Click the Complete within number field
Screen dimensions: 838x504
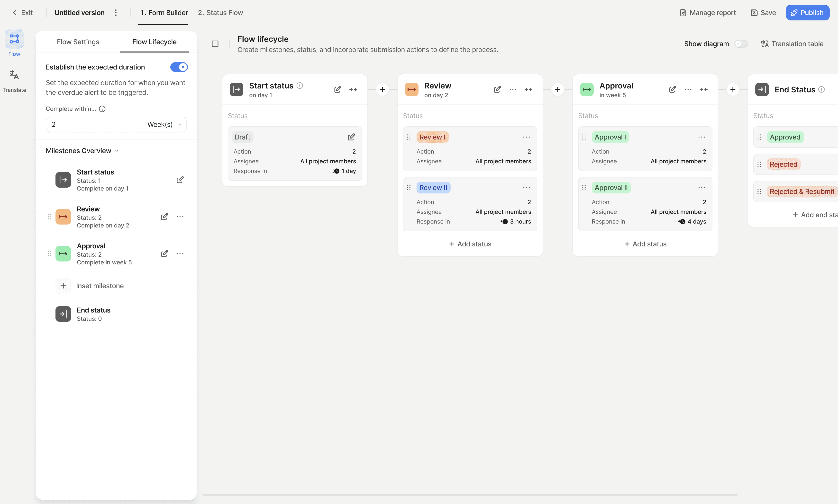[93, 125]
